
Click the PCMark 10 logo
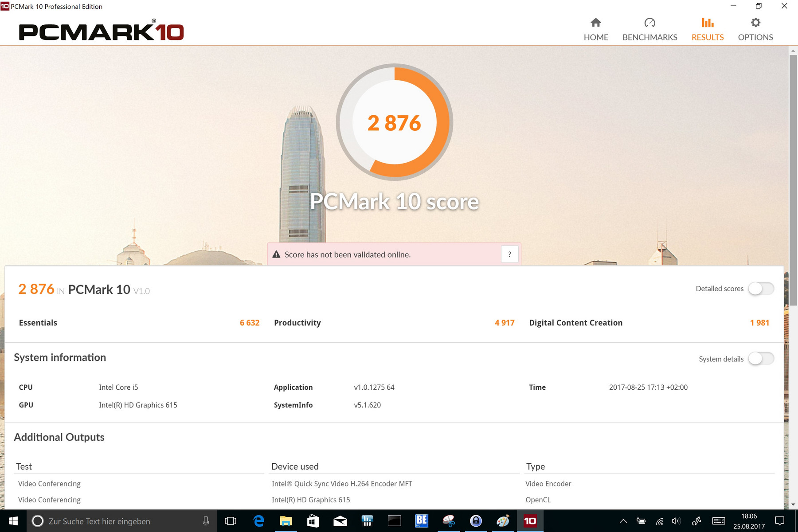[x=101, y=31]
